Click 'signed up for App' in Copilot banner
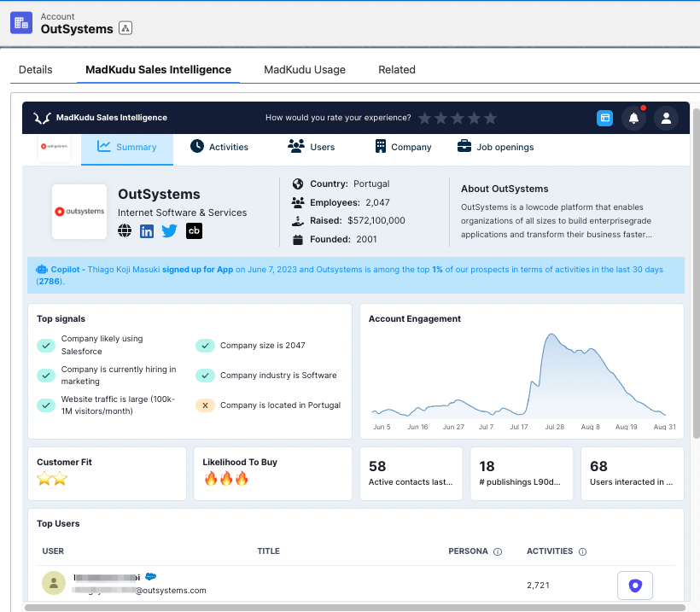The width and height of the screenshot is (700, 612). [197, 270]
